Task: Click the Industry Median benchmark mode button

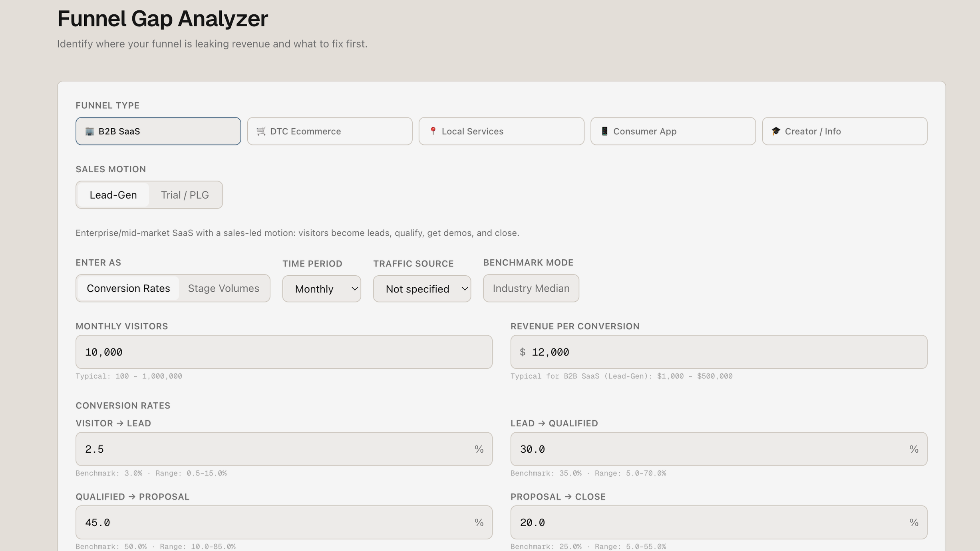Action: pyautogui.click(x=531, y=288)
